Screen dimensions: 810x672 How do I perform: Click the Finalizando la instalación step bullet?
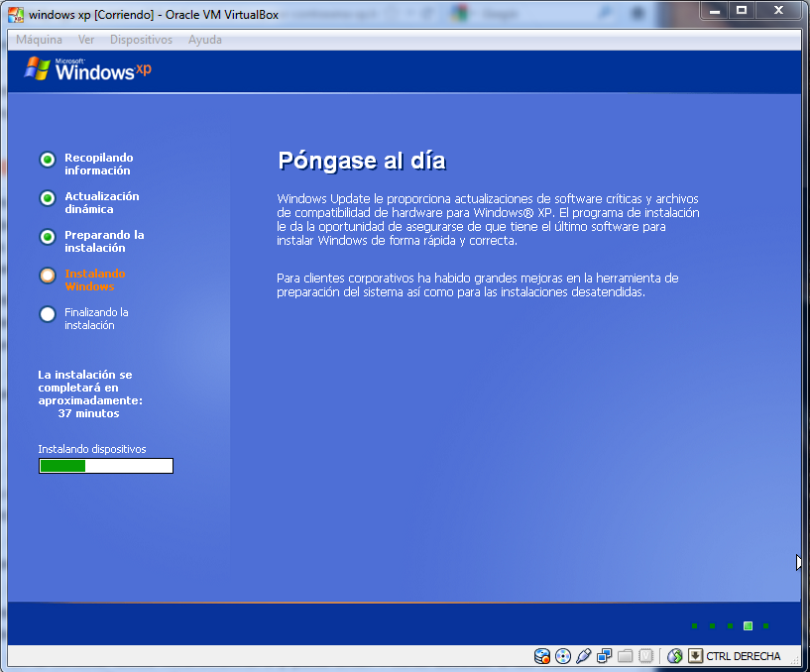[48, 314]
